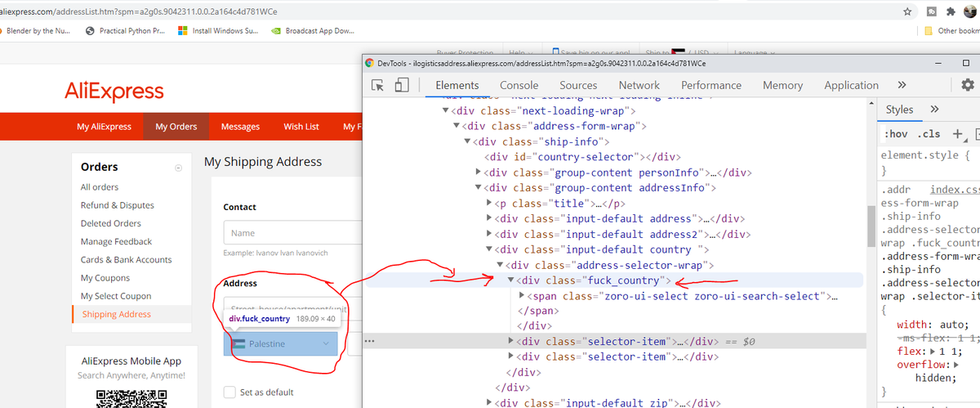Open Other bookmarks folder
Screen dimensions: 980x408
point(951,31)
